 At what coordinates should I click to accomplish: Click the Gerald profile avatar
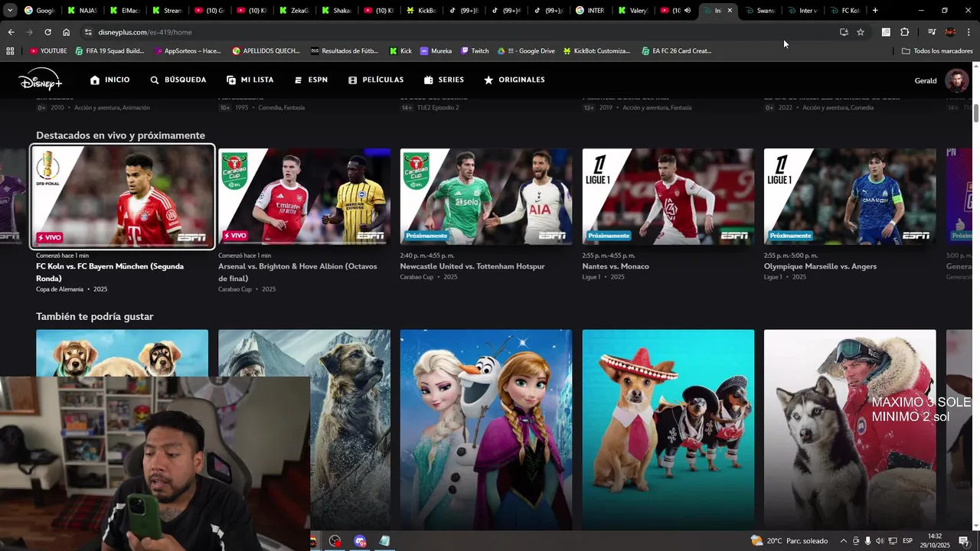(956, 80)
